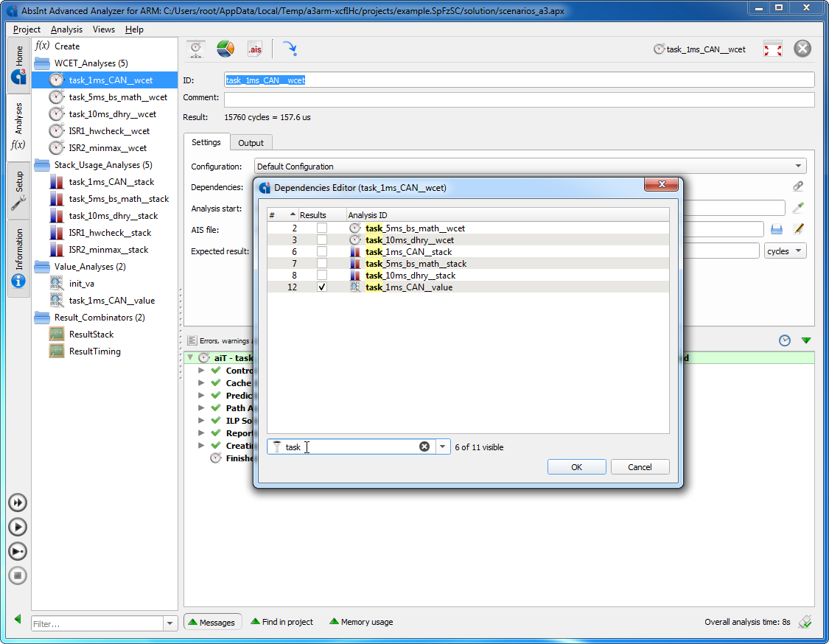
Task: Open the Messages panel button
Action: [212, 622]
